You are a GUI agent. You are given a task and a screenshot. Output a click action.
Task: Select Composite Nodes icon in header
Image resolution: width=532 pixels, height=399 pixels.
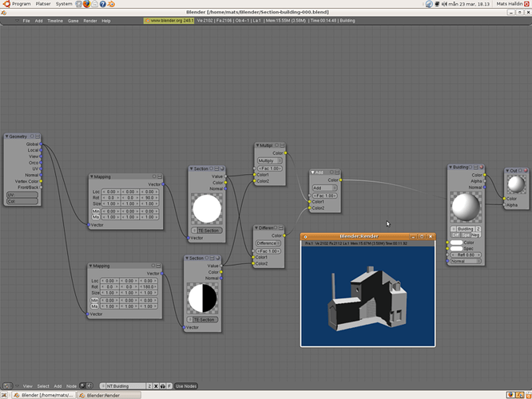89,385
